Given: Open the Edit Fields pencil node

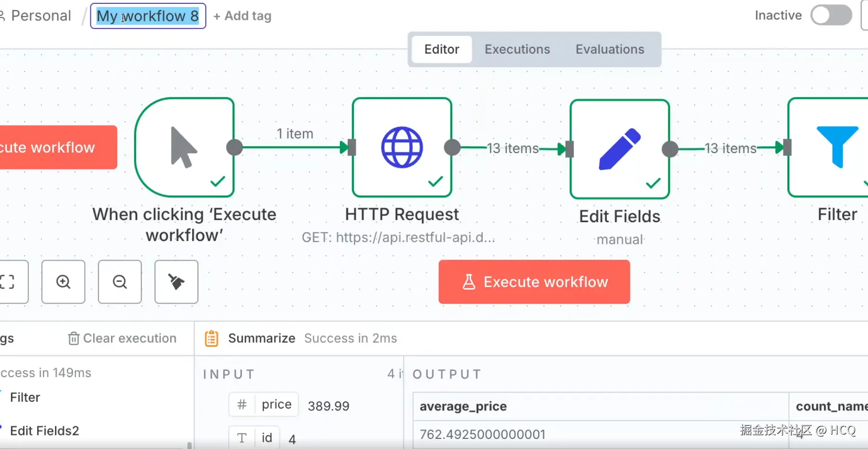Looking at the screenshot, I should pos(619,149).
